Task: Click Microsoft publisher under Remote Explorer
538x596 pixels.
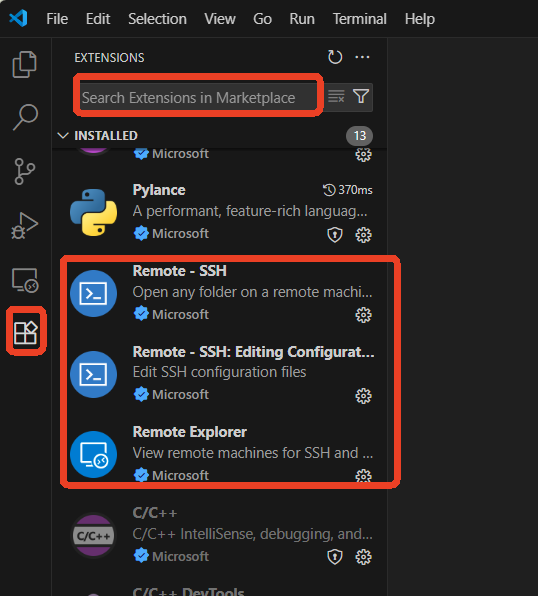Action: 180,476
